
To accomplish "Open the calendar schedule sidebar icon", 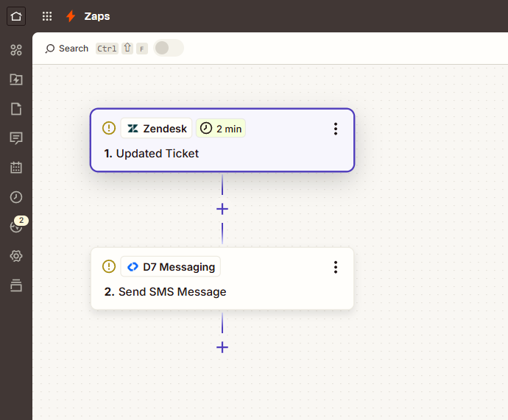I will pyautogui.click(x=16, y=168).
